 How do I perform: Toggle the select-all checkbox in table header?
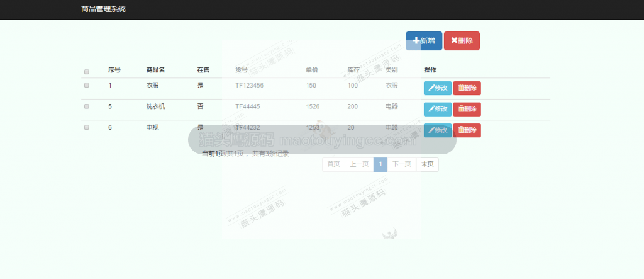pos(87,72)
